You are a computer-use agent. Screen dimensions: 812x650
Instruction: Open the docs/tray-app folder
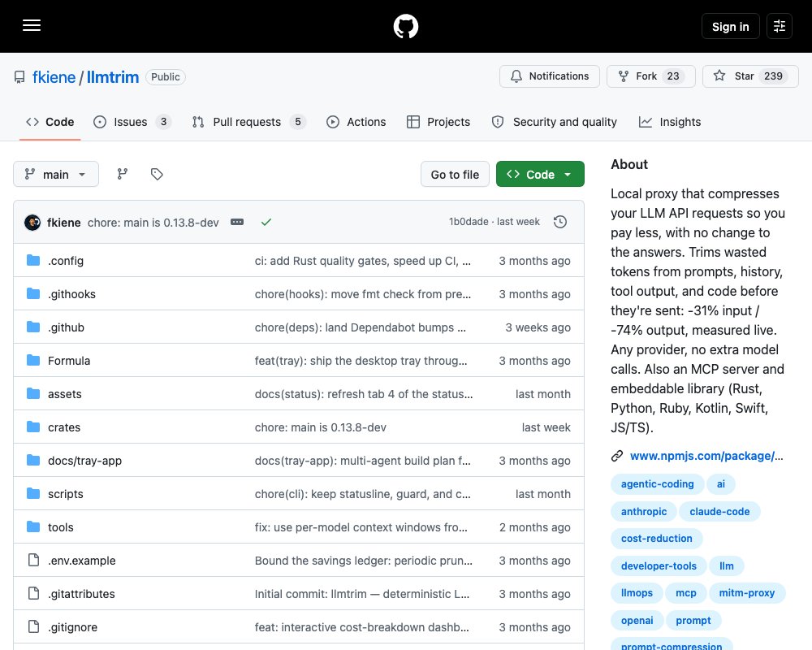point(85,461)
